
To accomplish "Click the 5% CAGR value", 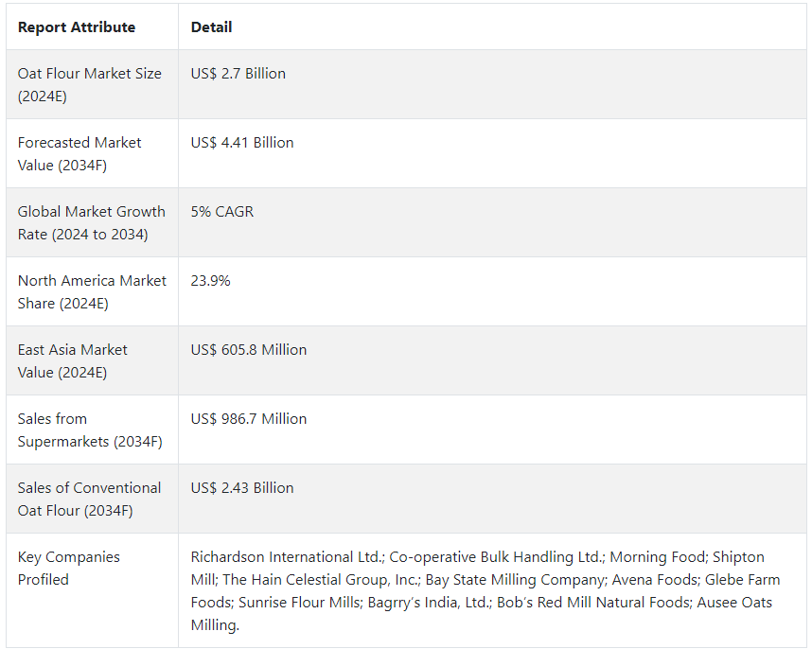I will [x=222, y=212].
